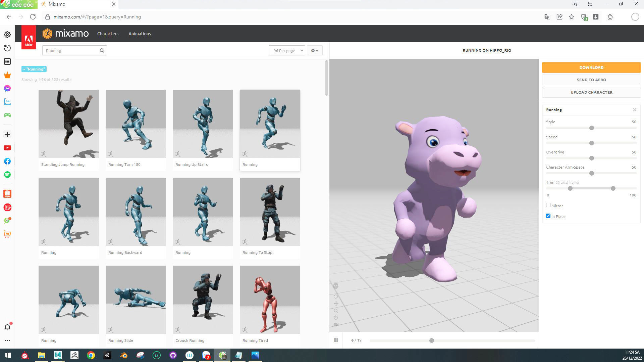The image size is (644, 362).
Task: Open Facebook from the sidebar
Action: coord(7,161)
